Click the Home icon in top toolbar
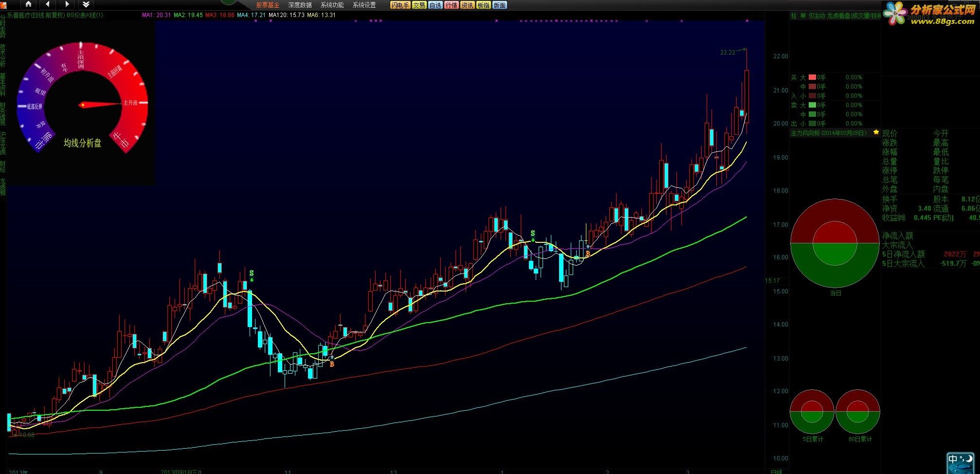The width and height of the screenshot is (980, 474). tap(28, 4)
